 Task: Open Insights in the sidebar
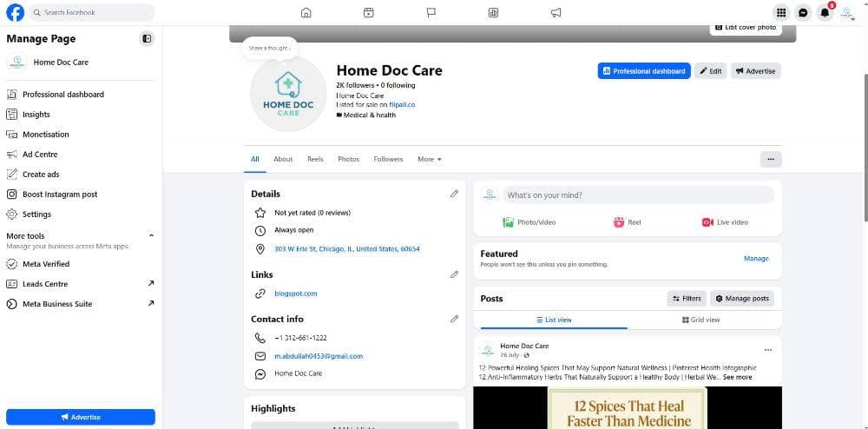[x=36, y=115]
